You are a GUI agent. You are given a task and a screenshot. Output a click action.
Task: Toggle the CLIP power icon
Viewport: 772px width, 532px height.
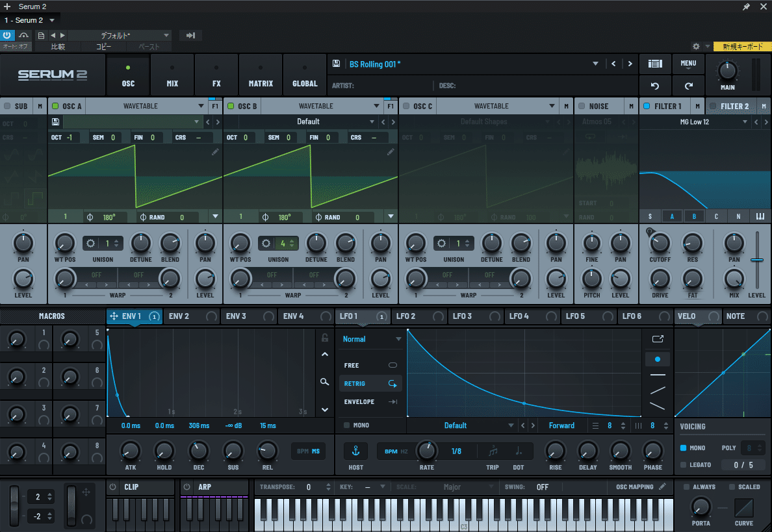(x=113, y=487)
